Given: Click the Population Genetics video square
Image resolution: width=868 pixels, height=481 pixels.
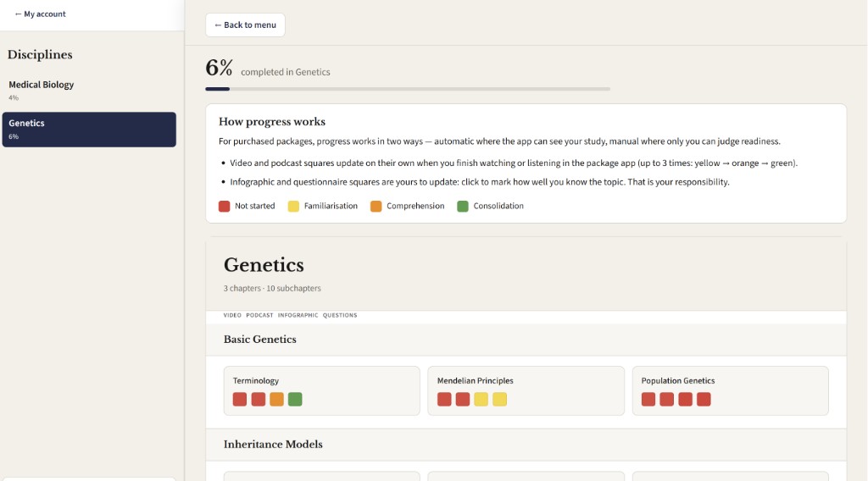Looking at the screenshot, I should 648,399.
